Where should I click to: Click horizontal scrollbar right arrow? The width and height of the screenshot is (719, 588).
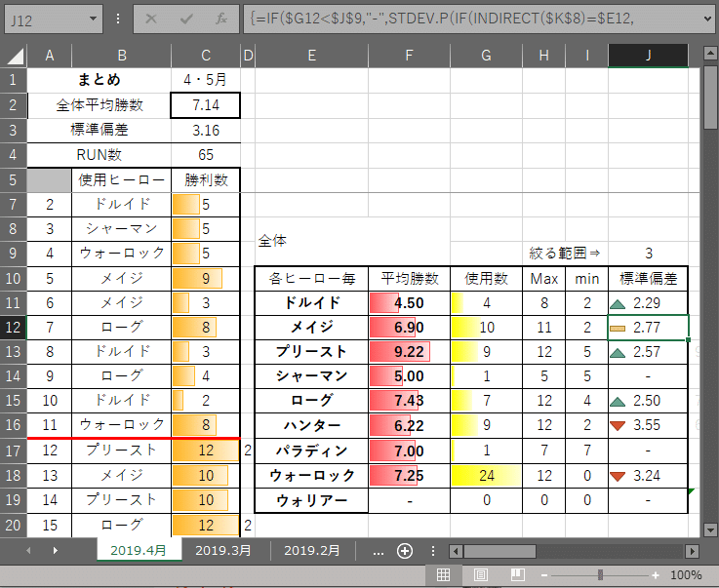click(692, 551)
